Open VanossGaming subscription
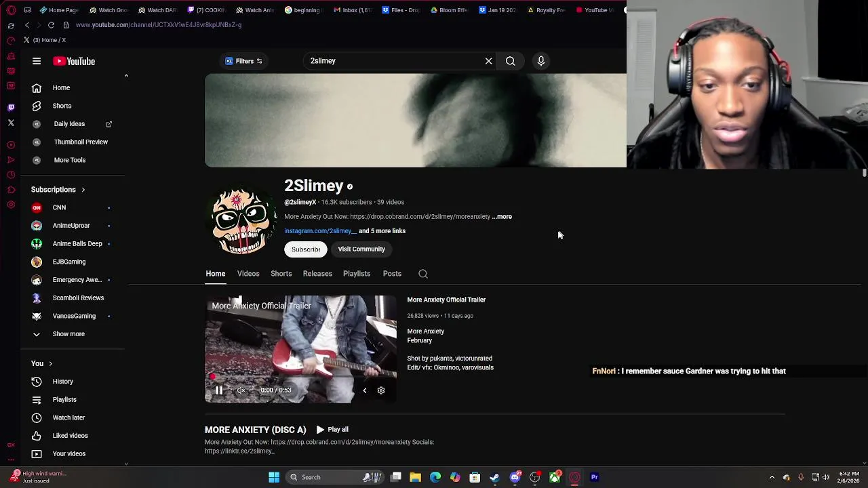The image size is (868, 488). coord(74,316)
